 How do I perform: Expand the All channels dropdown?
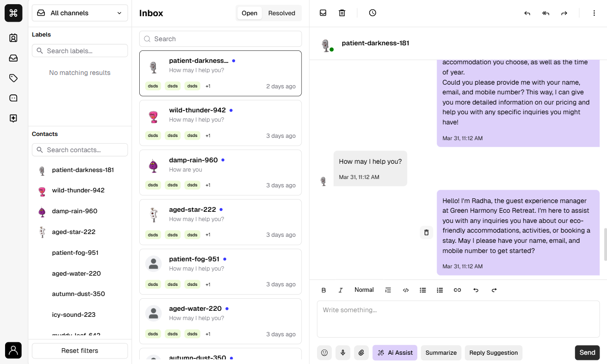[80, 13]
